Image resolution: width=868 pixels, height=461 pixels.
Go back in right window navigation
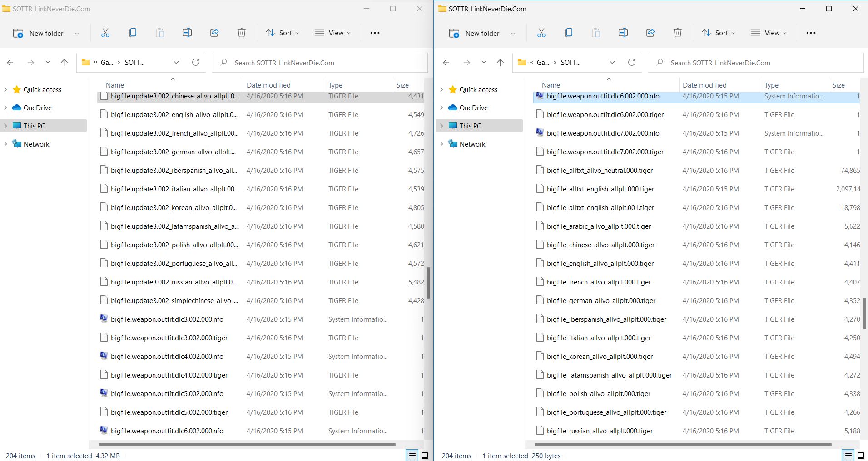pos(446,63)
